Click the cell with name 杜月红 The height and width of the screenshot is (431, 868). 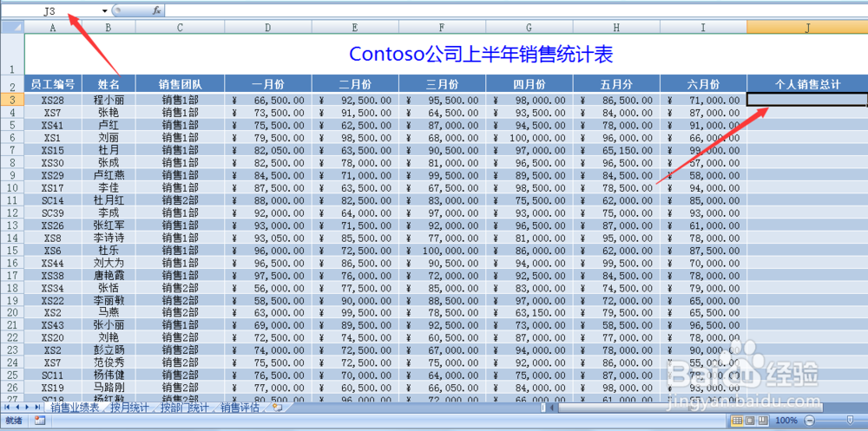coord(108,199)
